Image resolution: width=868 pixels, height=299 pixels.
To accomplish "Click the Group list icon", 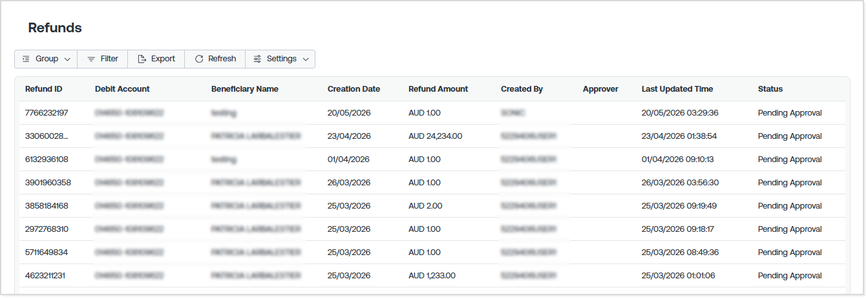I will (26, 59).
